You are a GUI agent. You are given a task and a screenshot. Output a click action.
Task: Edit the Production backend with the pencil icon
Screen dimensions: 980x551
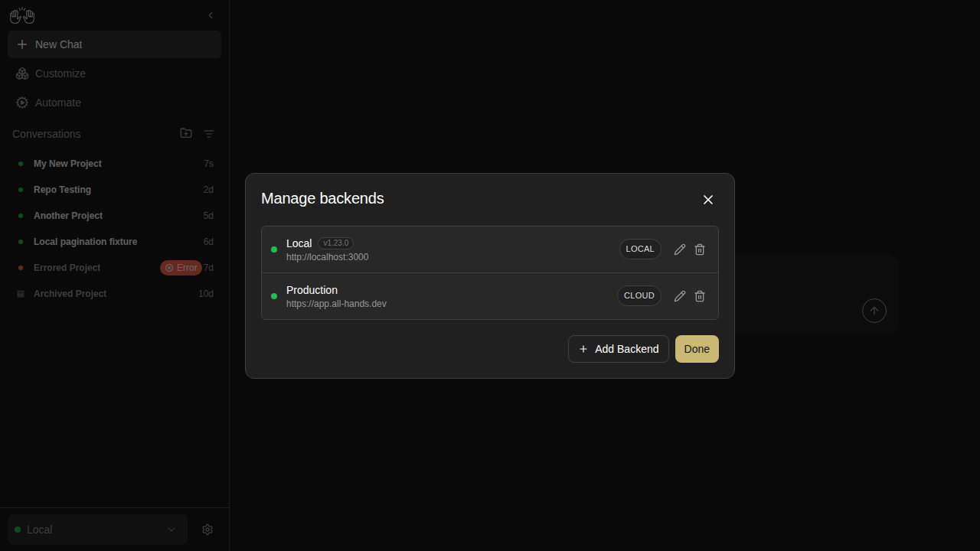(x=680, y=296)
